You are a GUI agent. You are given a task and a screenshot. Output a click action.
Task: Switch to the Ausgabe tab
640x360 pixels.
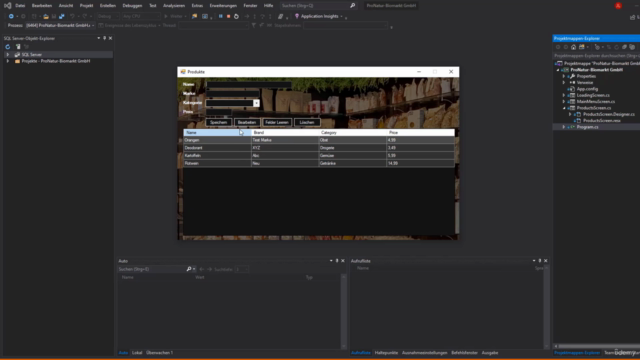(x=490, y=353)
